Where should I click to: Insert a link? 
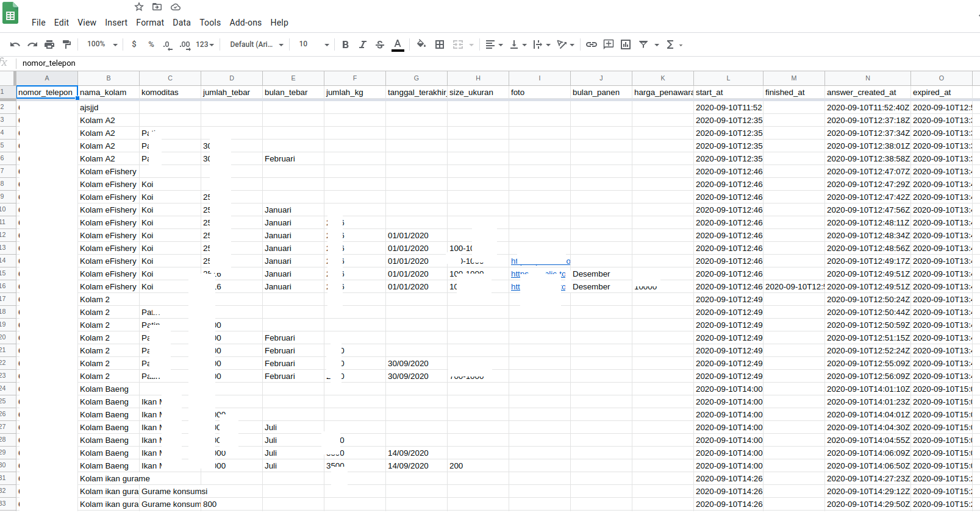(592, 44)
